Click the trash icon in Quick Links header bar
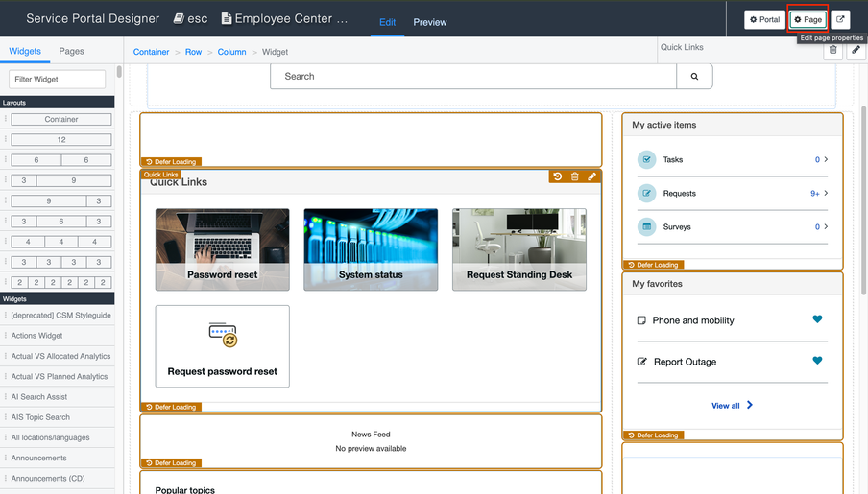This screenshot has height=494, width=868. (833, 50)
